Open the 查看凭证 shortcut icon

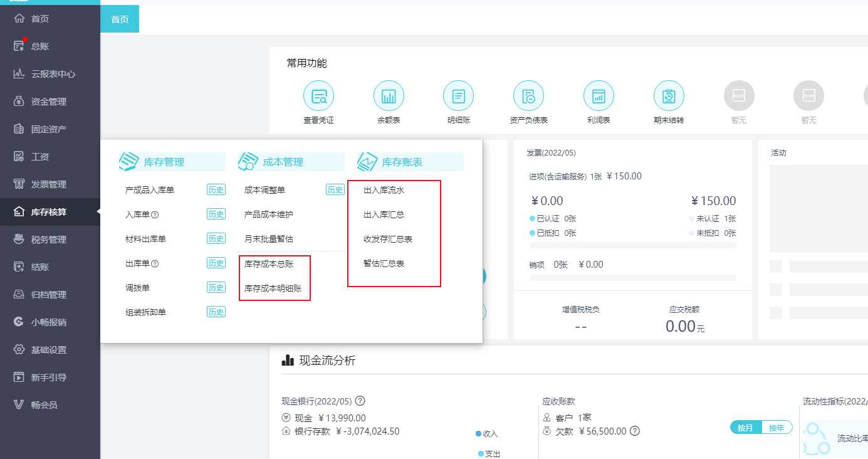tap(318, 97)
